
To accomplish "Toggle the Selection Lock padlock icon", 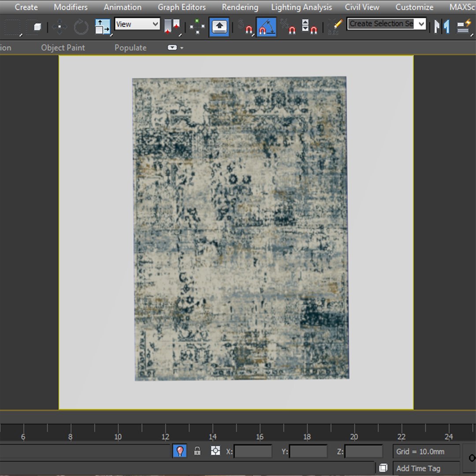I will [x=197, y=451].
